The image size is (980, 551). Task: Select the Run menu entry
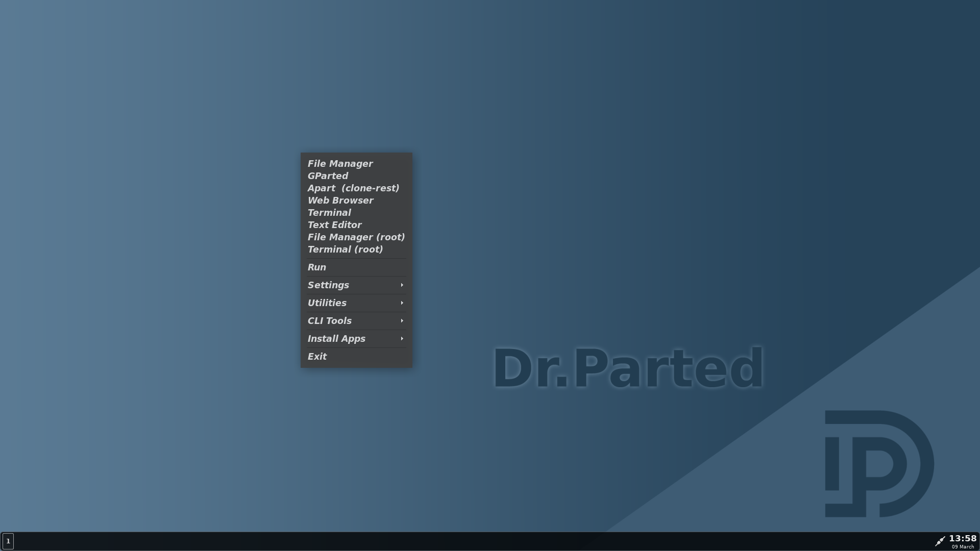[356, 267]
